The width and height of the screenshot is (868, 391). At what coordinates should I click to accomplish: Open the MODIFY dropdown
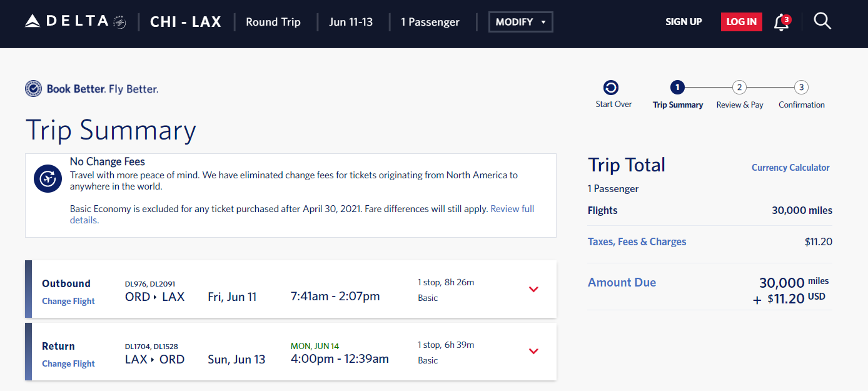coord(521,22)
